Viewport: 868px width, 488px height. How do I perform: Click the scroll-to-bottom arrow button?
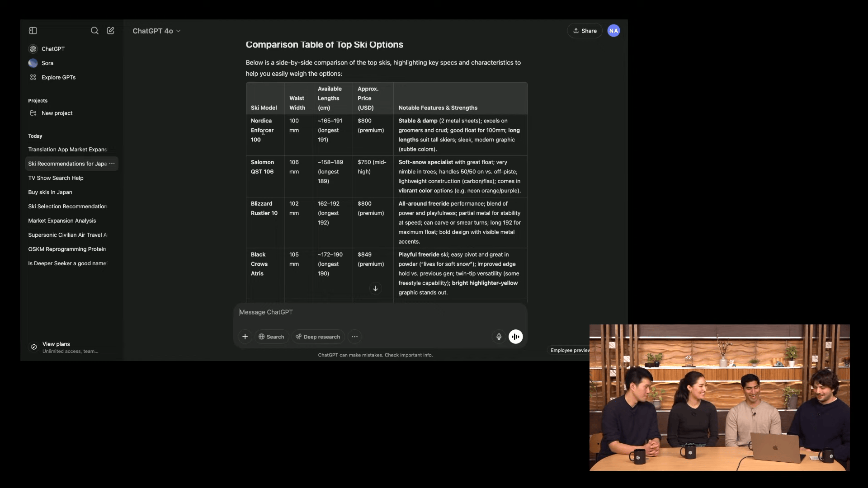tap(375, 288)
